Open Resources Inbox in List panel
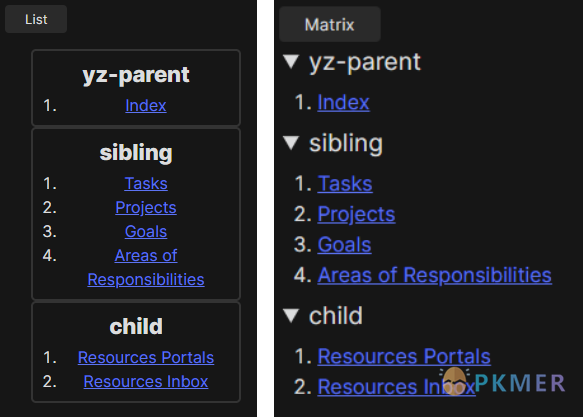583x417 pixels. click(146, 382)
